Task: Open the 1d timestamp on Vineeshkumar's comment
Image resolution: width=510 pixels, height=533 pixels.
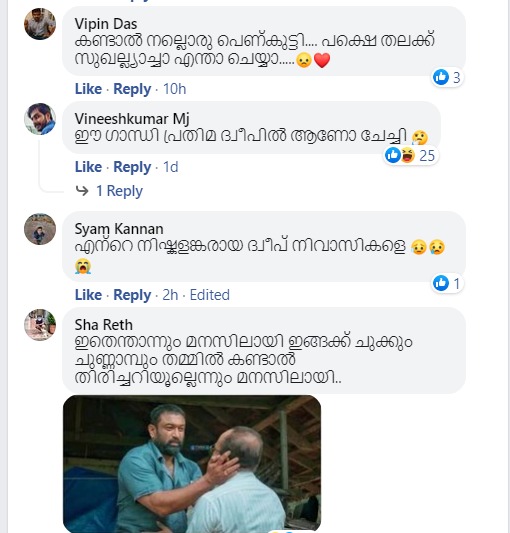Action: point(170,167)
